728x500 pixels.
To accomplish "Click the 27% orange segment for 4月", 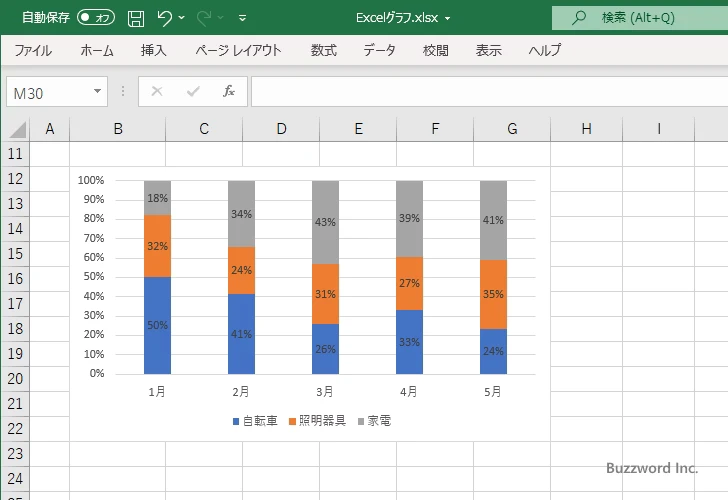I will [410, 284].
